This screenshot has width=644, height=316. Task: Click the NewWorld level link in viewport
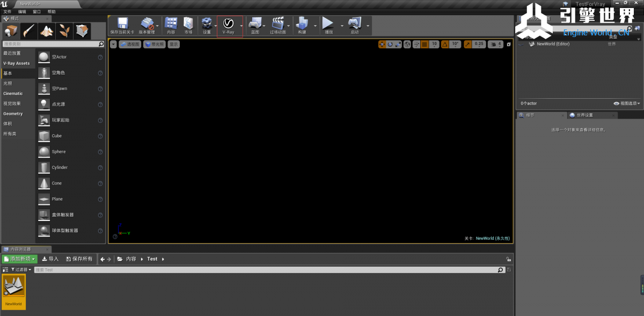point(493,238)
